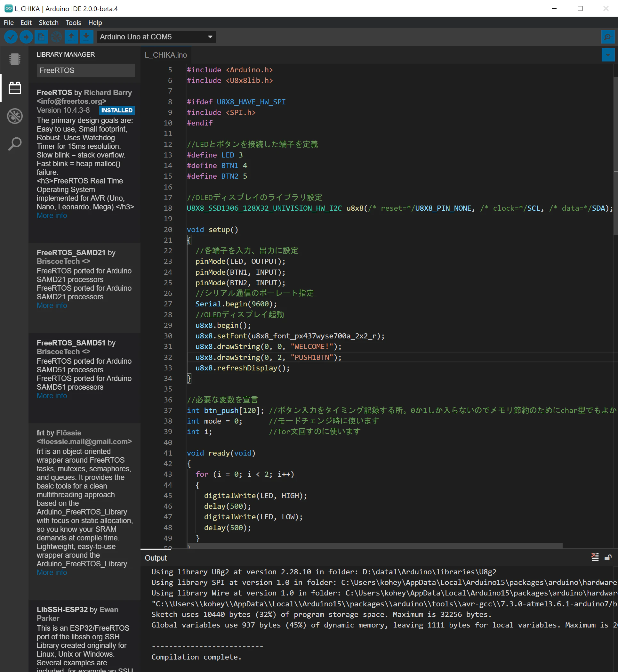Click the Output panel title

(156, 558)
